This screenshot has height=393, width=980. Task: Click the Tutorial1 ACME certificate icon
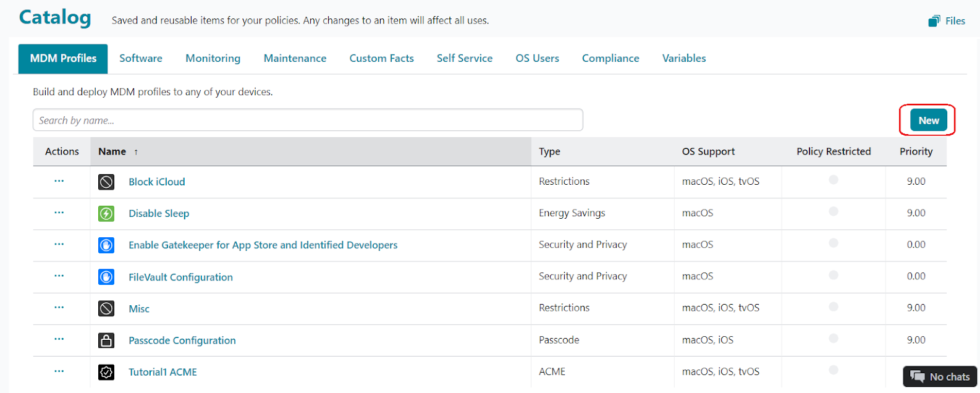click(106, 372)
